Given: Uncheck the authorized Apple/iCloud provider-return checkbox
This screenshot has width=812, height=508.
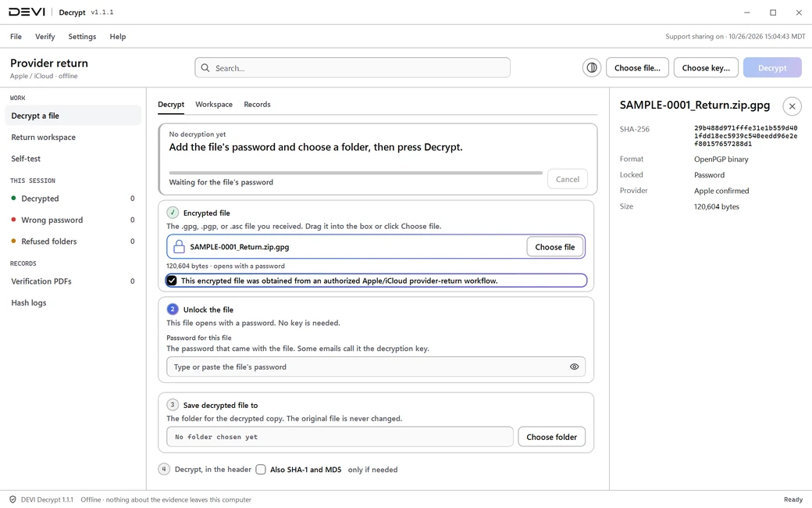Looking at the screenshot, I should (172, 281).
